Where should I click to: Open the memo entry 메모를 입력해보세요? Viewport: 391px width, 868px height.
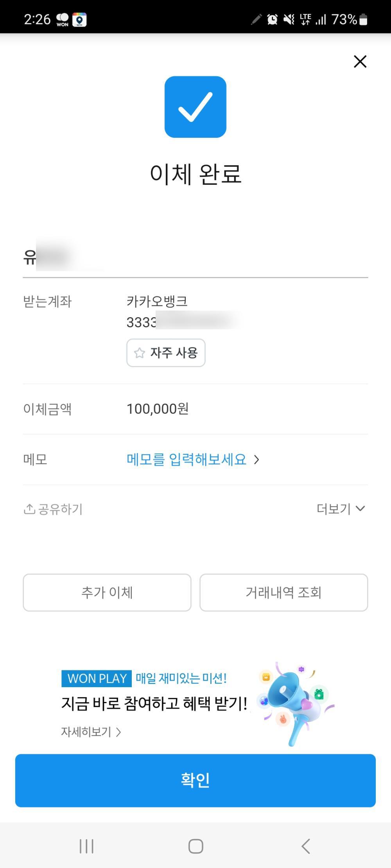point(186,459)
